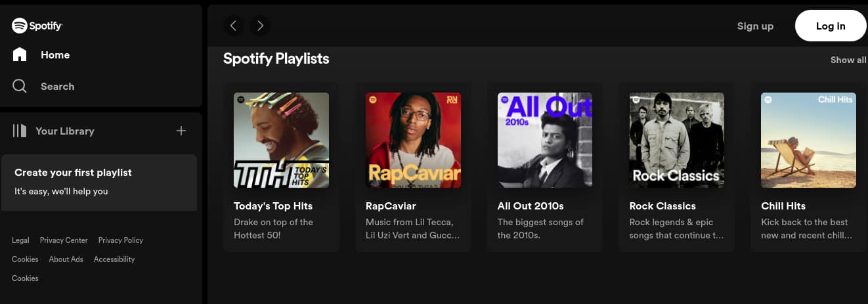Click the Your Library icon
Viewport: 868px width, 304px height.
coord(20,131)
